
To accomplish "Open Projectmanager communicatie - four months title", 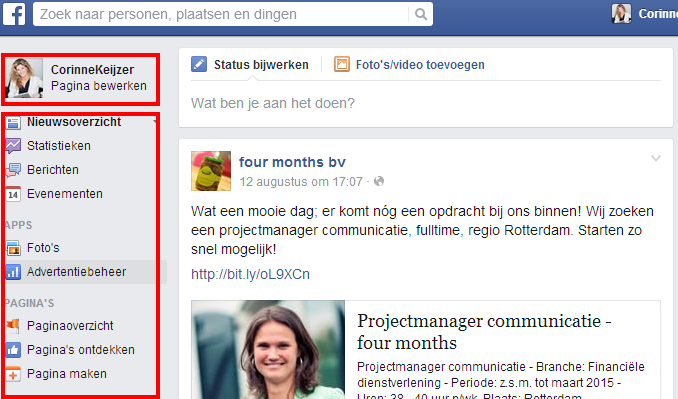I will [484, 332].
